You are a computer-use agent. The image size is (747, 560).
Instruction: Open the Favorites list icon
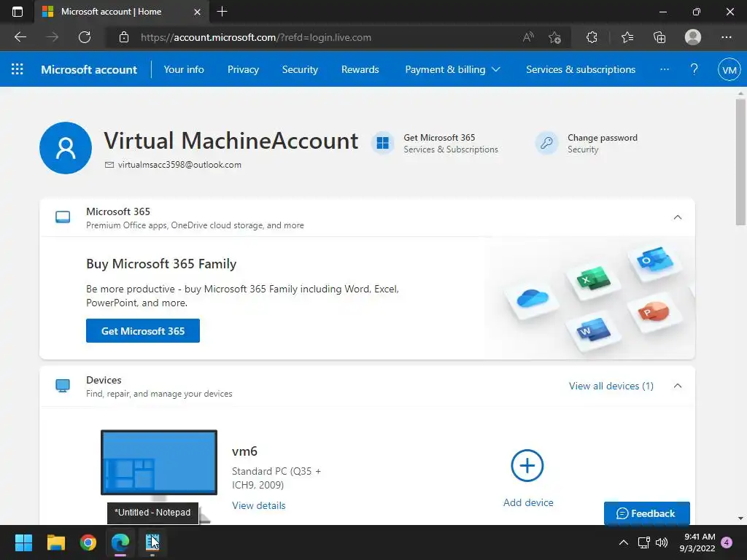point(627,37)
